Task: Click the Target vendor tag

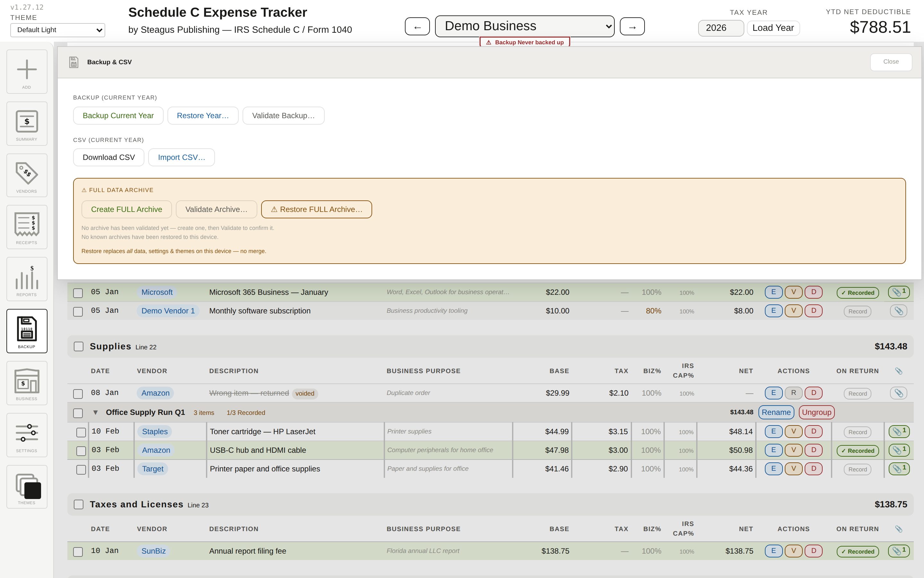Action: [153, 469]
